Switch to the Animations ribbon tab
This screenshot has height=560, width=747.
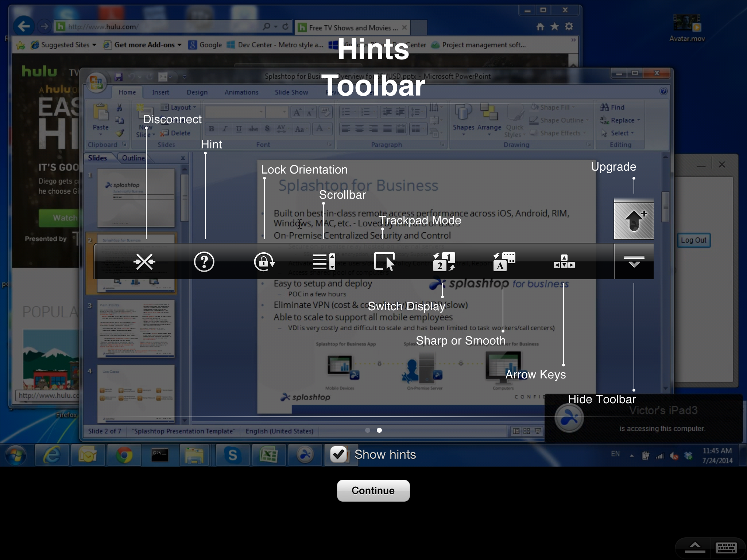coord(241,92)
